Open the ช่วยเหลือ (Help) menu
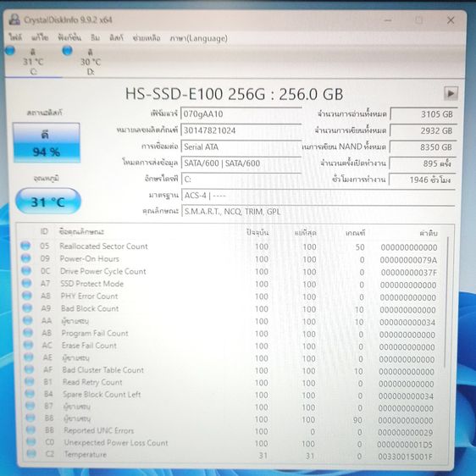The image size is (476, 476). coord(147,38)
